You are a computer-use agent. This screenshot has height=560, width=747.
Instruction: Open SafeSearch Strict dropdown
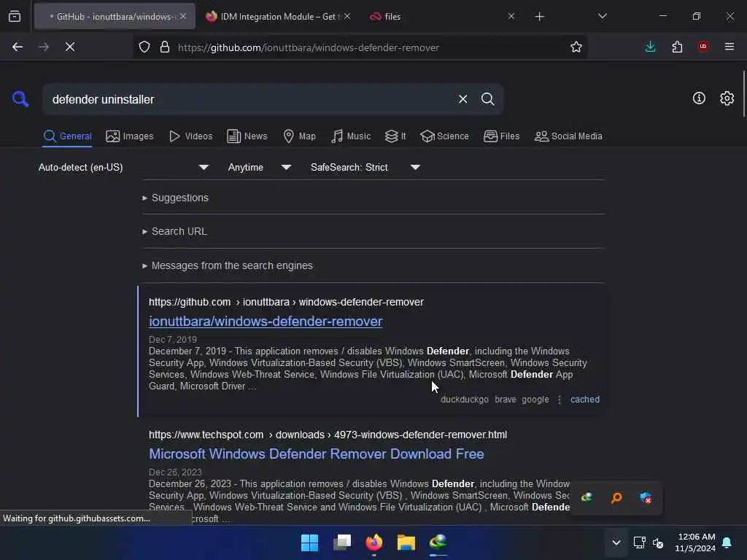click(365, 167)
